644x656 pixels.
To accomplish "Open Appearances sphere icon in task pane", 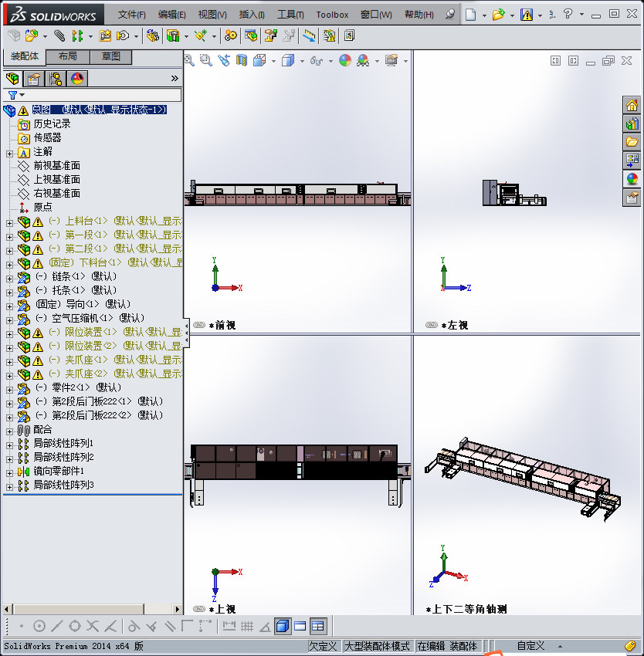I will click(632, 179).
